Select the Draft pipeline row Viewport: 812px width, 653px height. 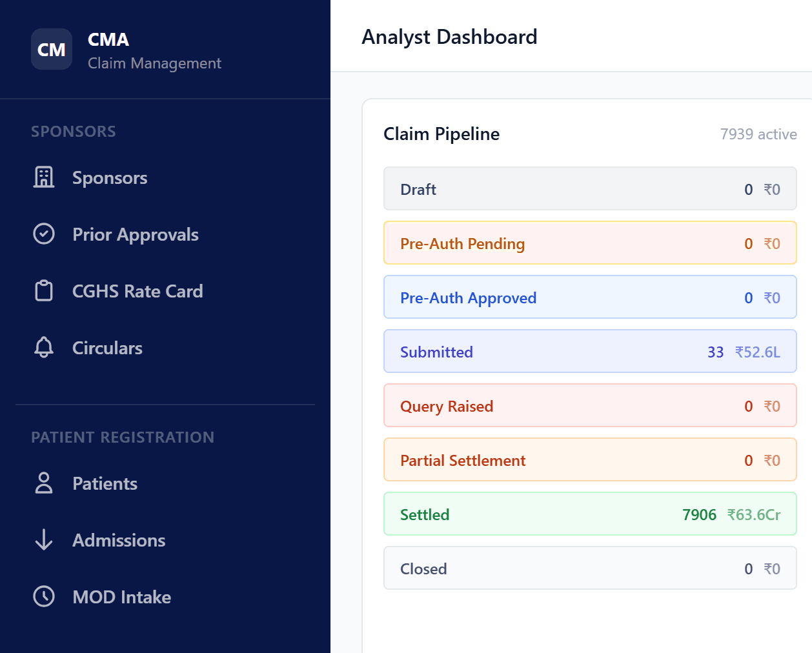[x=590, y=189]
